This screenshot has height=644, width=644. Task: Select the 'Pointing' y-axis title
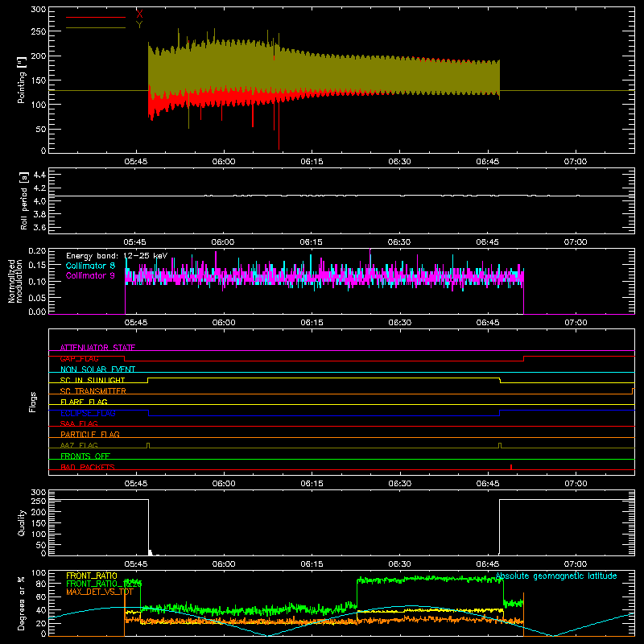pos(22,80)
